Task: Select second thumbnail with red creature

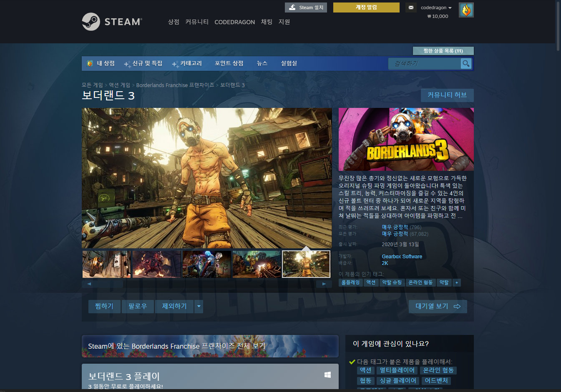Action: pyautogui.click(x=156, y=264)
